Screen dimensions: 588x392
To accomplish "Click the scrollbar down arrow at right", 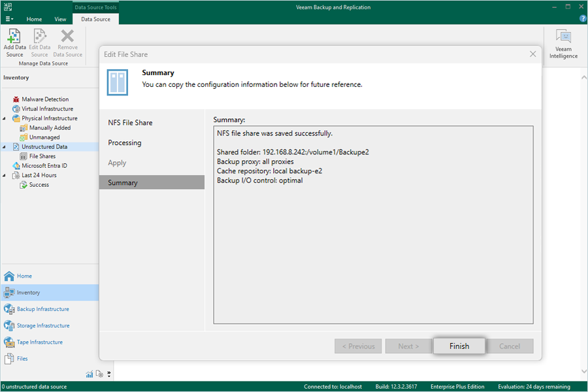I will click(x=584, y=371).
